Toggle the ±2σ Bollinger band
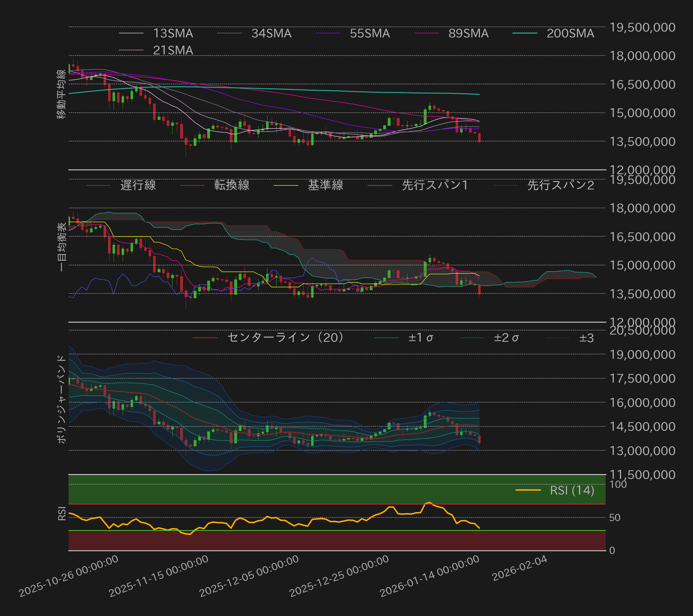The height and width of the screenshot is (616, 693). coord(506,337)
